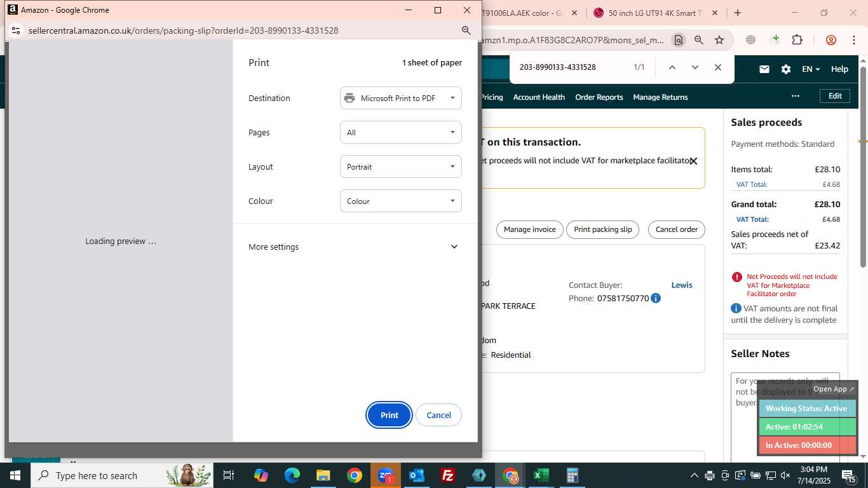
Task: Open the Pages dropdown set to All
Action: [x=401, y=132]
